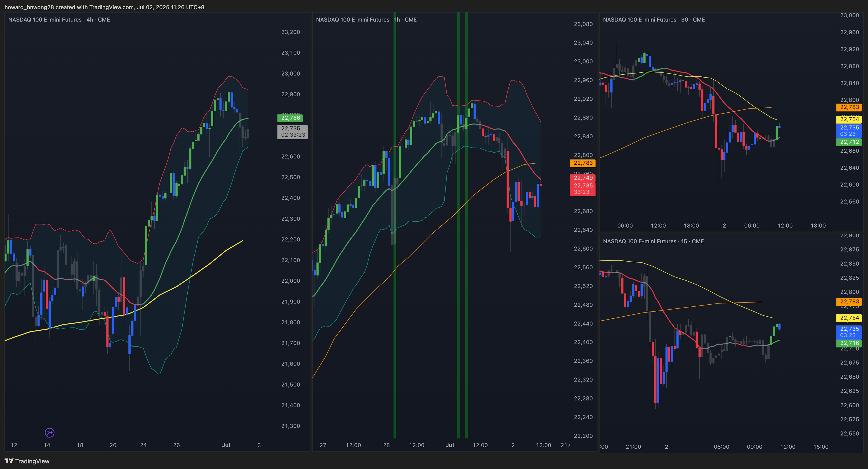
Task: Click the 1h chart title 'NASDAQ 100 E-mini Futures · 1h · CME'
Action: pos(366,19)
